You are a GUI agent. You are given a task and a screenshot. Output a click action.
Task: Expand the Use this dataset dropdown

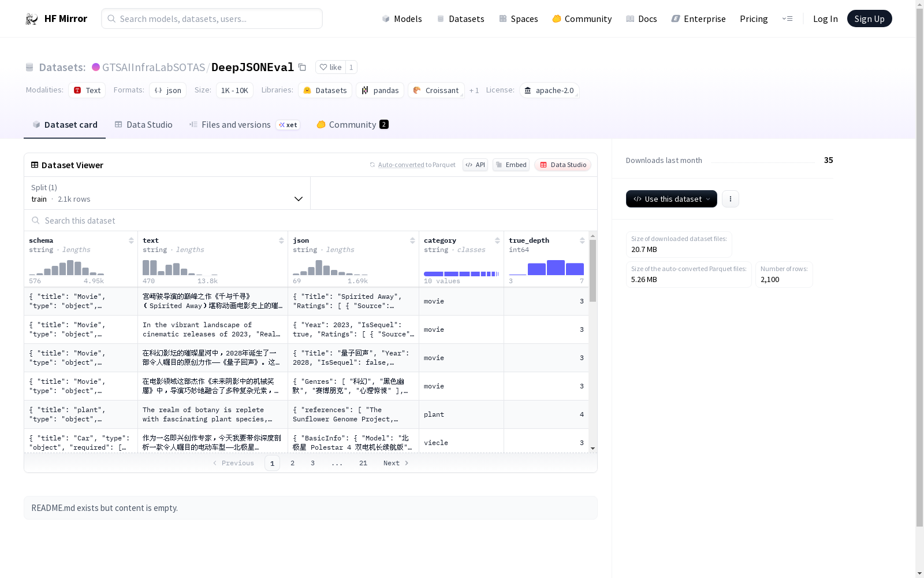tap(671, 199)
